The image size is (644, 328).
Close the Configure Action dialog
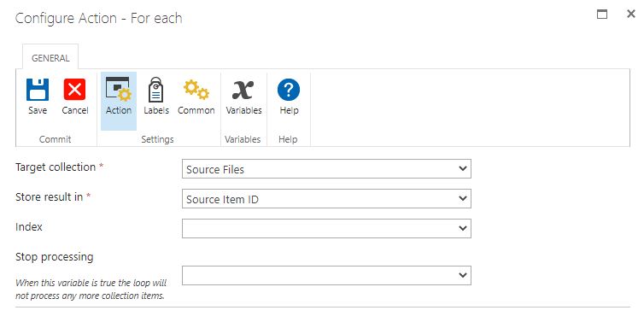click(x=631, y=14)
